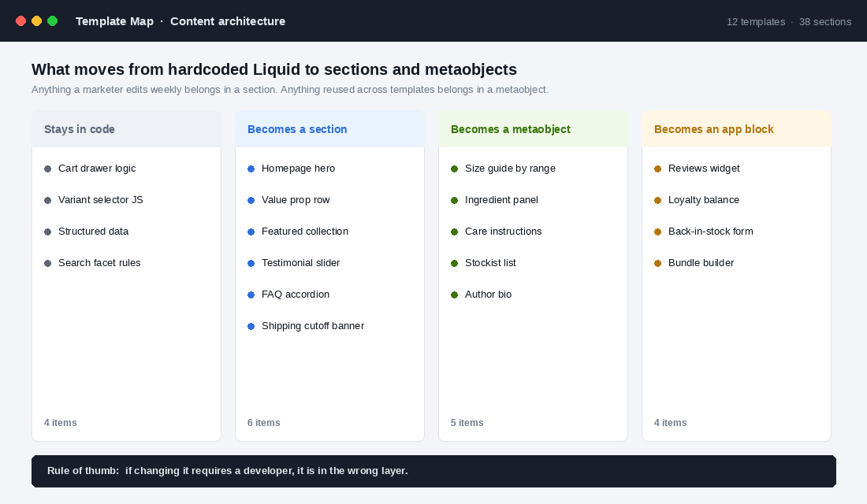The image size is (867, 504).
Task: Click the 12 templates counter
Action: (756, 22)
